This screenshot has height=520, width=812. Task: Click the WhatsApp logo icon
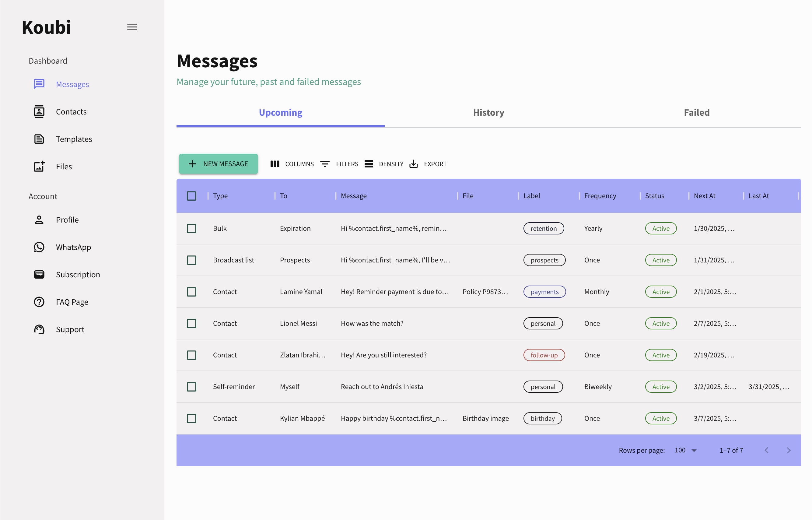pyautogui.click(x=39, y=247)
